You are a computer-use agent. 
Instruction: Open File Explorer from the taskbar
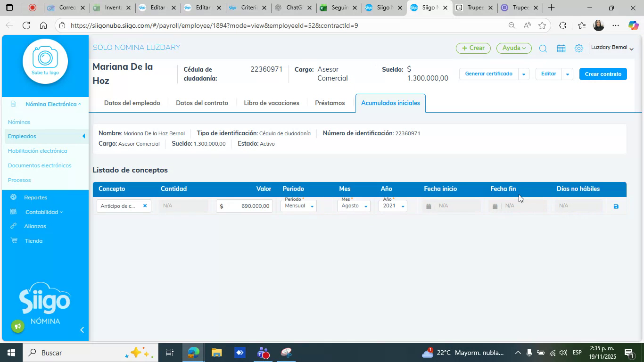pyautogui.click(x=216, y=353)
